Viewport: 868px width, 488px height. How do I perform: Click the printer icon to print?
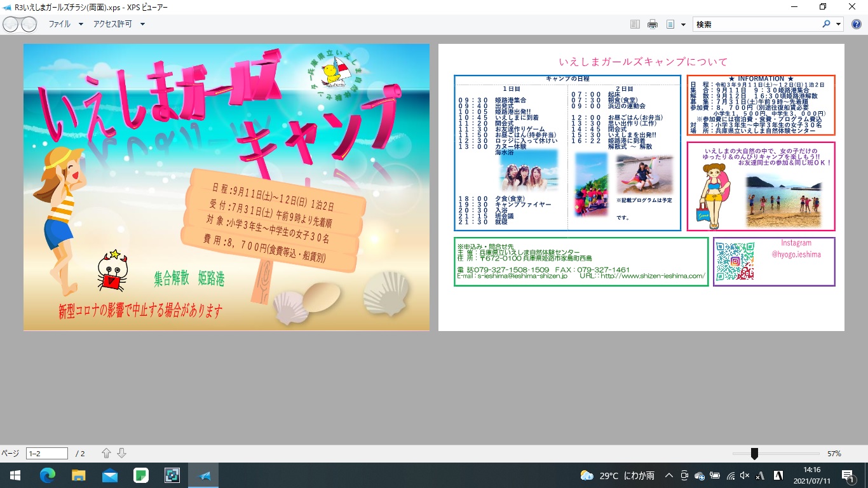pos(653,24)
